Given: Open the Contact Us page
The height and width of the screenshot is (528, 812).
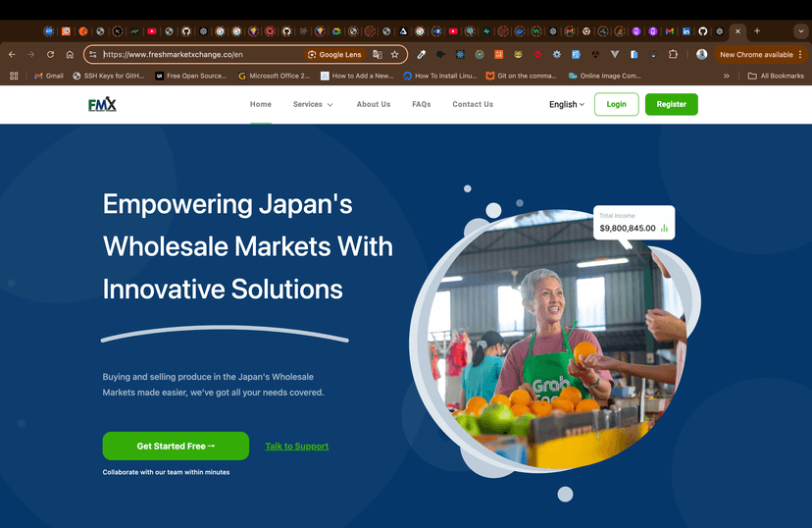Looking at the screenshot, I should [473, 104].
